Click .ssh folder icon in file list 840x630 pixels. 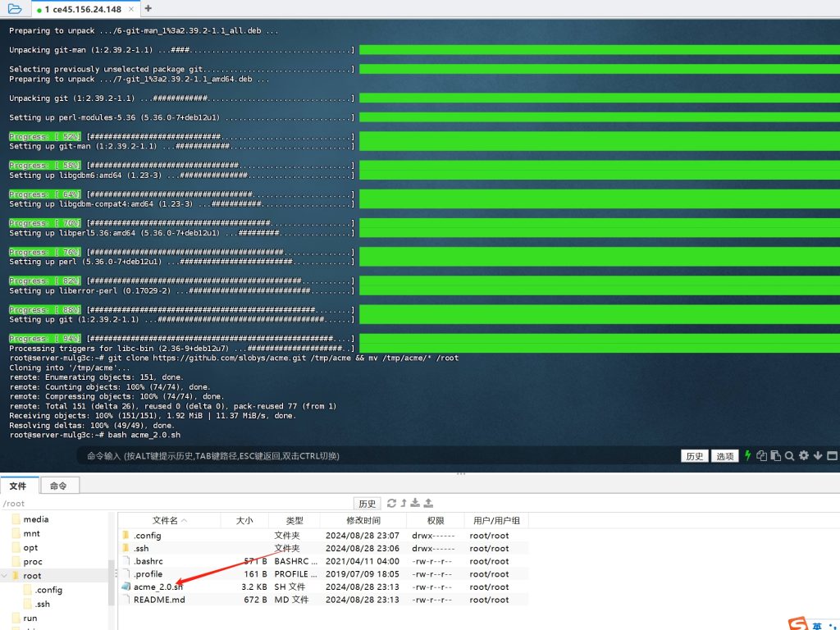126,548
